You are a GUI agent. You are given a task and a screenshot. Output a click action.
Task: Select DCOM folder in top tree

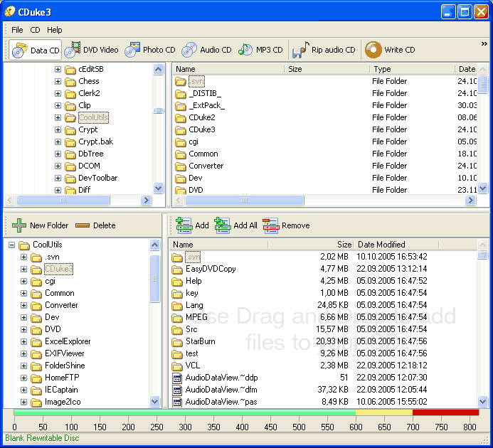pyautogui.click(x=89, y=166)
